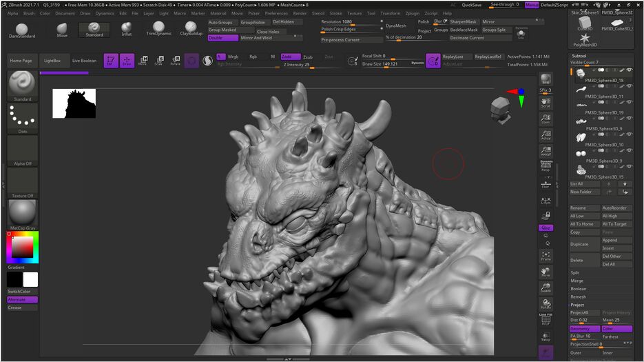Image resolution: width=644 pixels, height=362 pixels.
Task: Activate Draw mode button
Action: (x=127, y=61)
